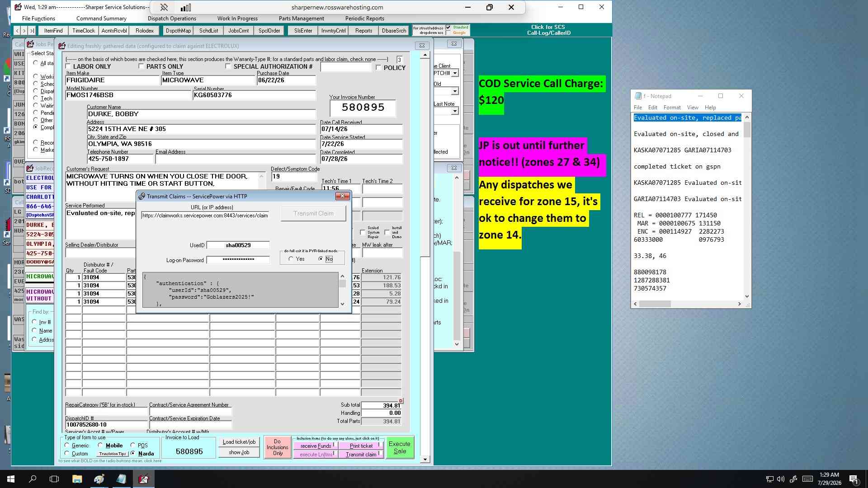Screen dimensions: 868x488
Task: Click the taskbar search icon
Action: pyautogui.click(x=33, y=479)
